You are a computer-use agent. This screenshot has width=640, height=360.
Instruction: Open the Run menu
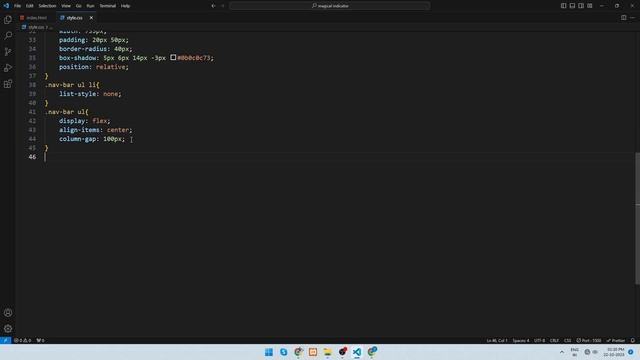90,6
